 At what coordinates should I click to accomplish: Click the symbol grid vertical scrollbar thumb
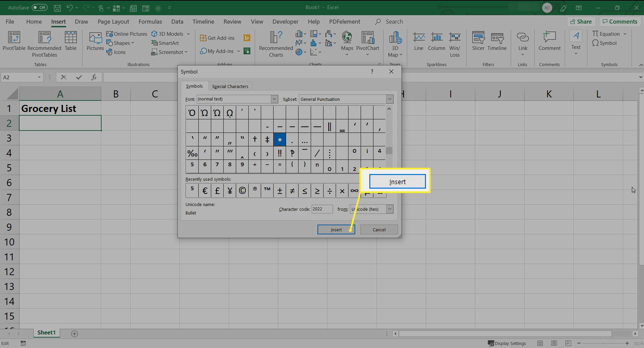click(x=389, y=150)
